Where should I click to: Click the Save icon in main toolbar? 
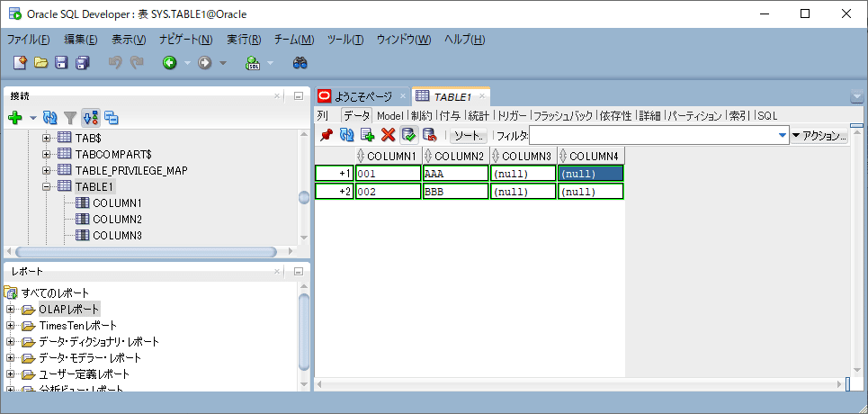coord(61,63)
